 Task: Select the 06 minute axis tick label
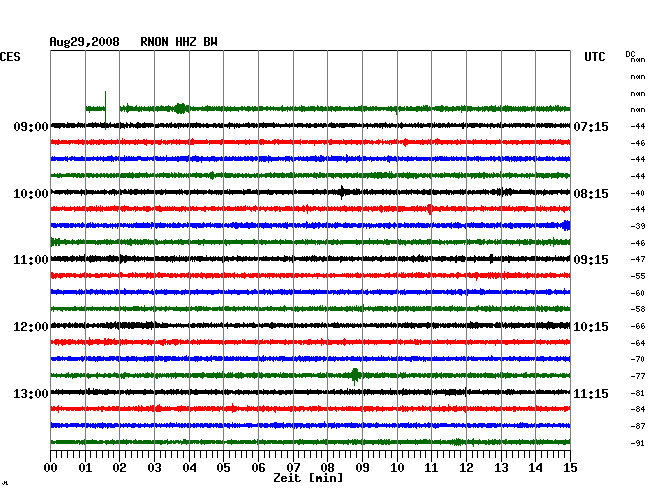coord(258,467)
